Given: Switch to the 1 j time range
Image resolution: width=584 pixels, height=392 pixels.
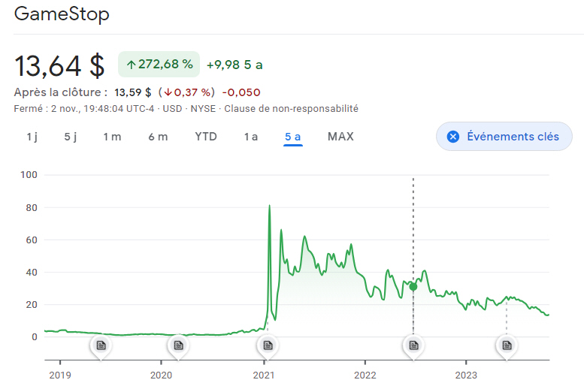Looking at the screenshot, I should (x=32, y=137).
